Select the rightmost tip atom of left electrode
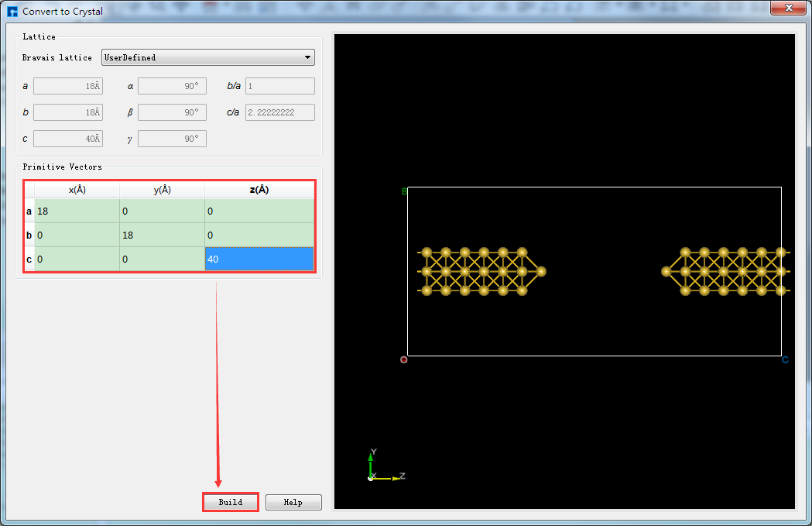Viewport: 812px width, 526px height. click(541, 271)
